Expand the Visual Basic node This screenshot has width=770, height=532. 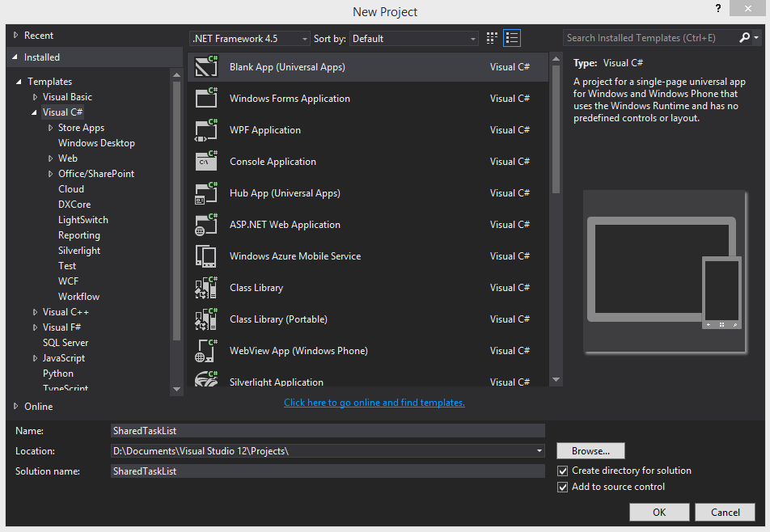[x=35, y=97]
